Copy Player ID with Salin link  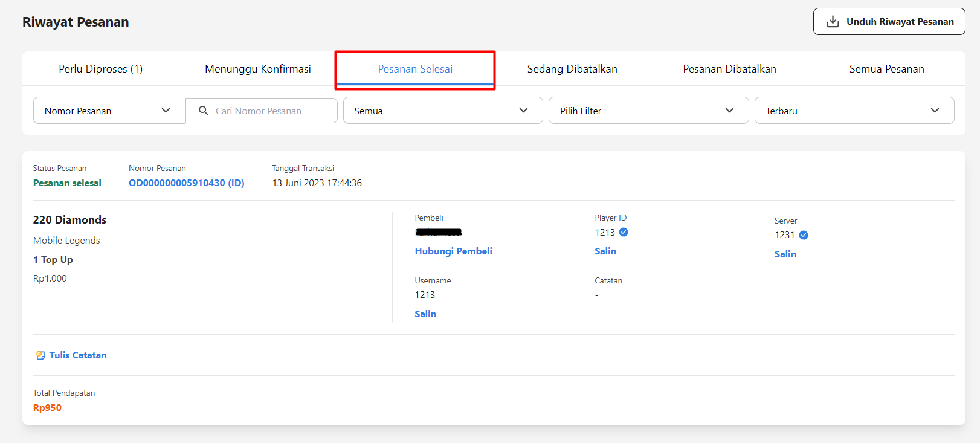pyautogui.click(x=605, y=251)
